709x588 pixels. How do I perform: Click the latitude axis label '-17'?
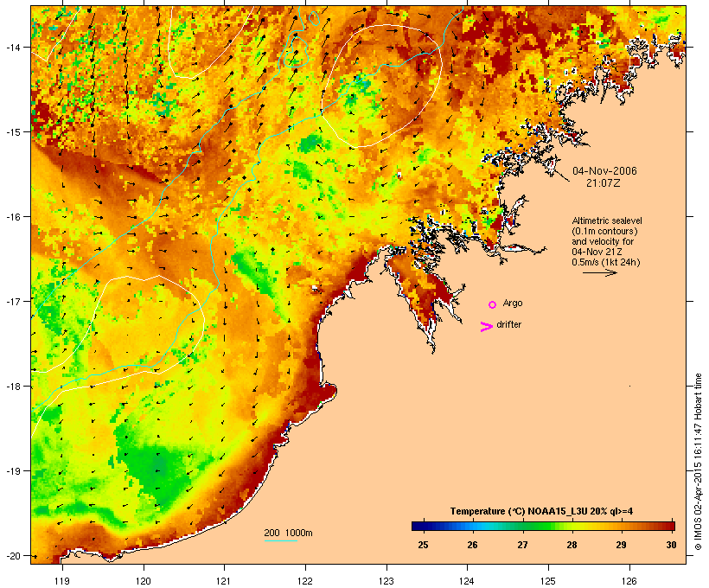12,301
